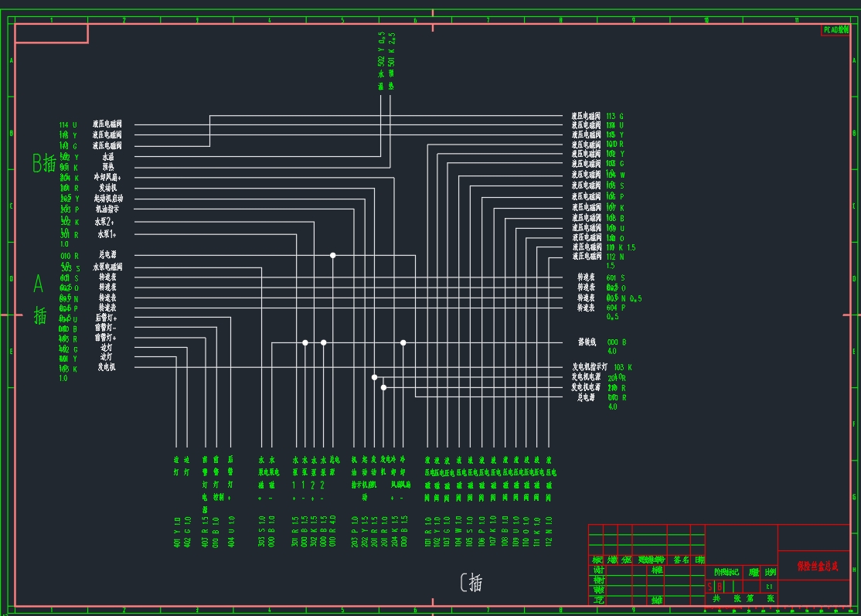Click the '质量' title block cell
The height and width of the screenshot is (616, 861).
754,572
